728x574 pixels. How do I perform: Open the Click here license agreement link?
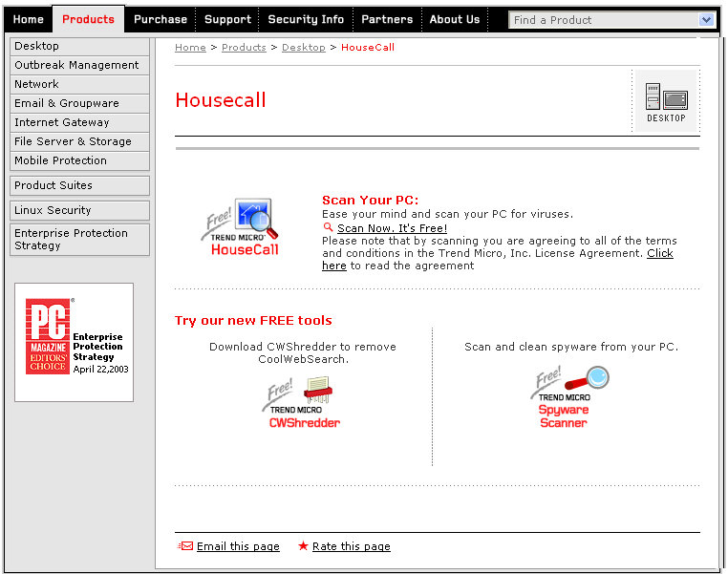(660, 253)
